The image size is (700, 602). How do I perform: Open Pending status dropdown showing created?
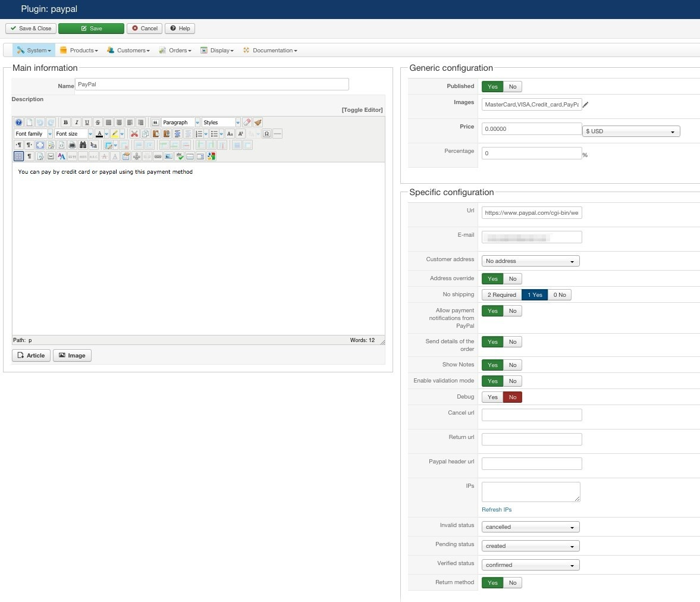point(531,546)
